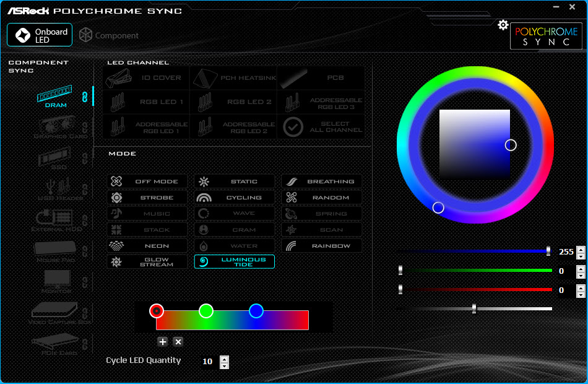
Task: Select the blue gradient color stop
Action: click(x=256, y=311)
